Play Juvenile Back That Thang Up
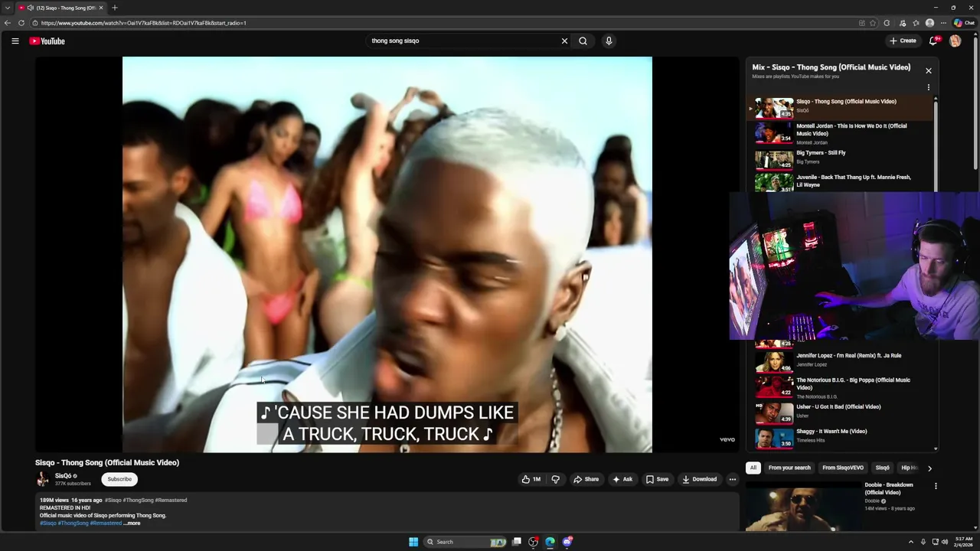This screenshot has width=980, height=551. (841, 182)
